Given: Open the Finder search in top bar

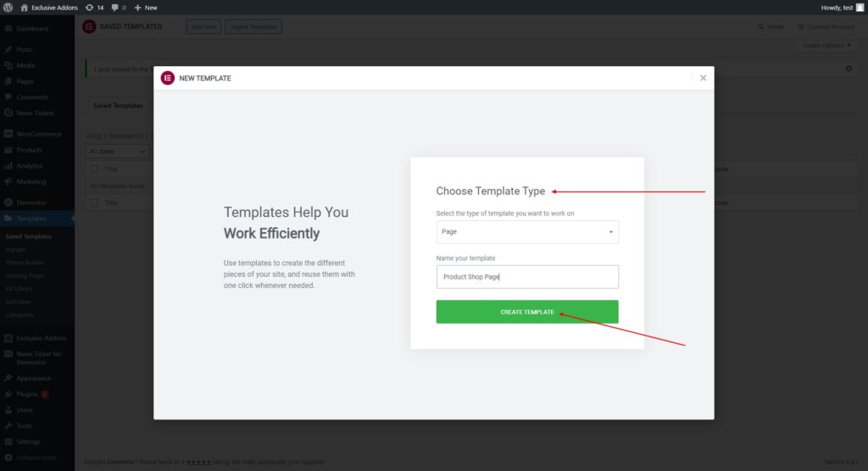Looking at the screenshot, I should pos(771,26).
